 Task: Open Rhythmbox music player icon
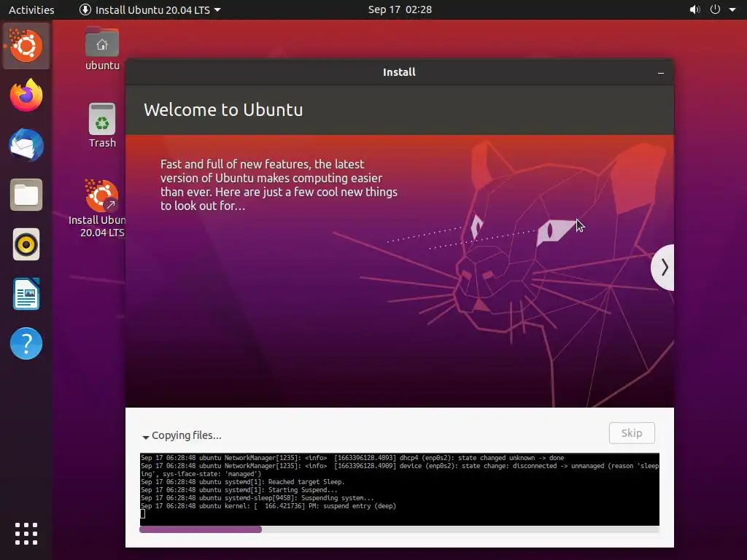tap(26, 245)
